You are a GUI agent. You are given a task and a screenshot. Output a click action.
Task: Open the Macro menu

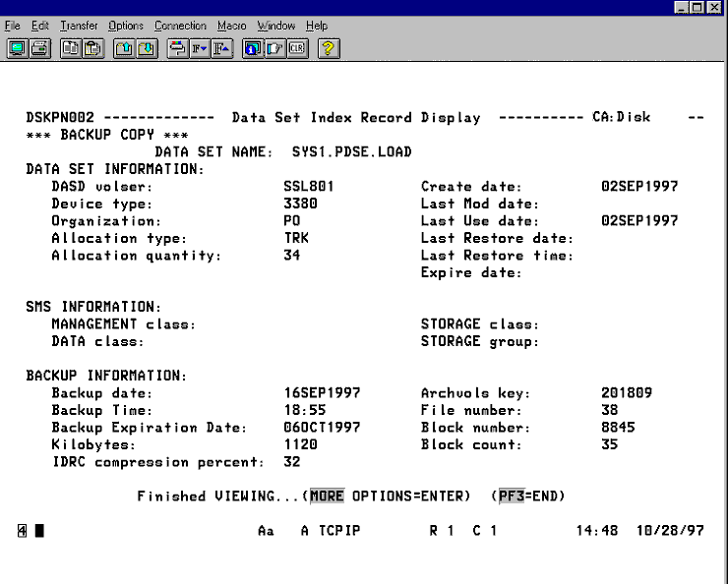(x=232, y=26)
